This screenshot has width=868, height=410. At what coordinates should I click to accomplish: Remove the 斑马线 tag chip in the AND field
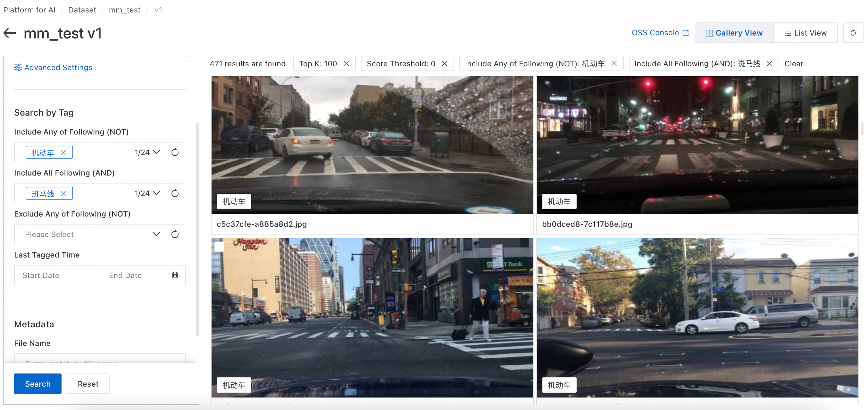[63, 194]
